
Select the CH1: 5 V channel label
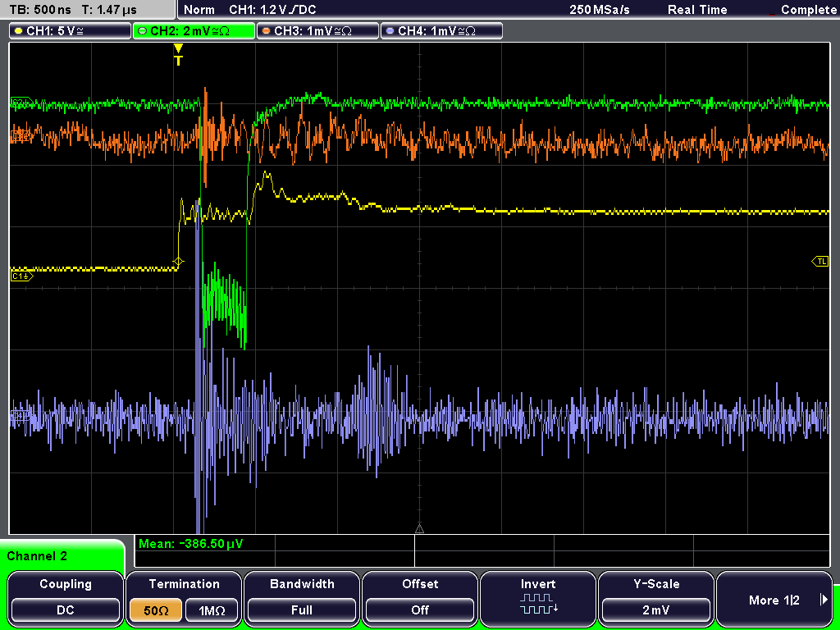(71, 30)
